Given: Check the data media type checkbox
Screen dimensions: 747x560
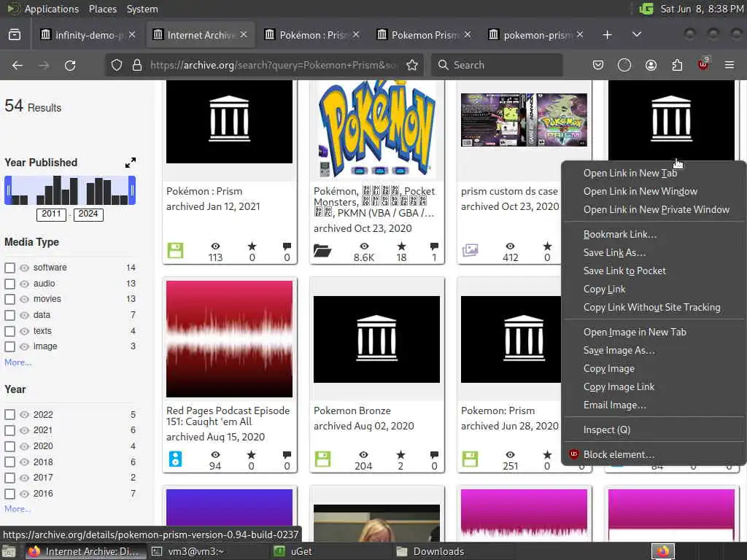Looking at the screenshot, I should tap(9, 315).
